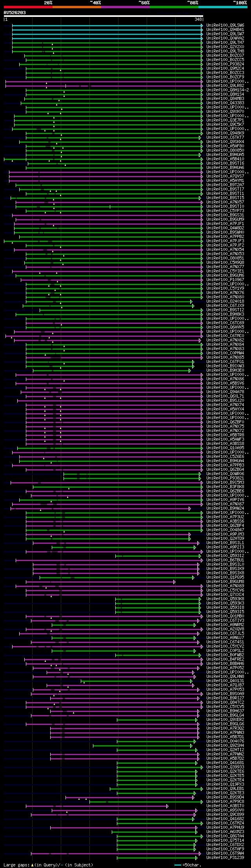Select hit label UniRef100_Q01MB0

click(x=225, y=616)
